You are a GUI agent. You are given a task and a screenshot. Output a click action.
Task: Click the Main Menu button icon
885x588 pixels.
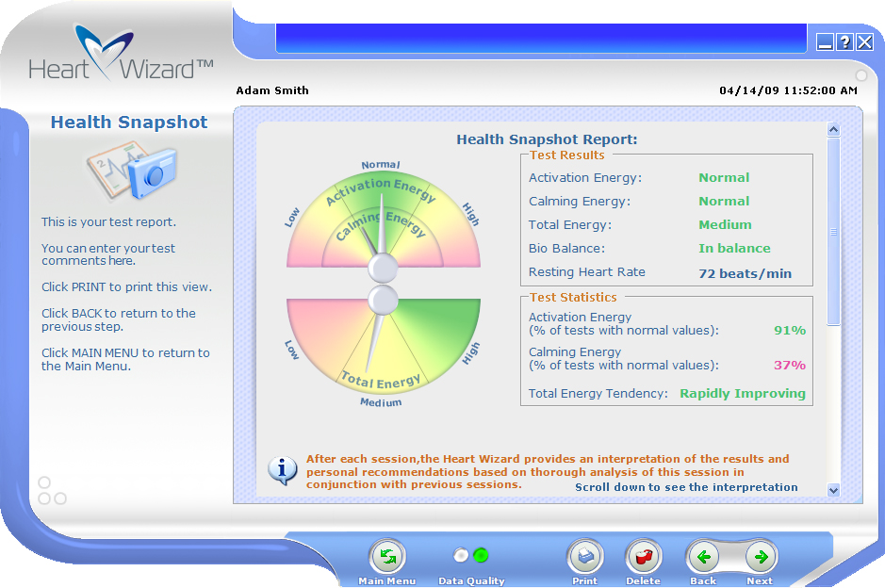(x=387, y=557)
